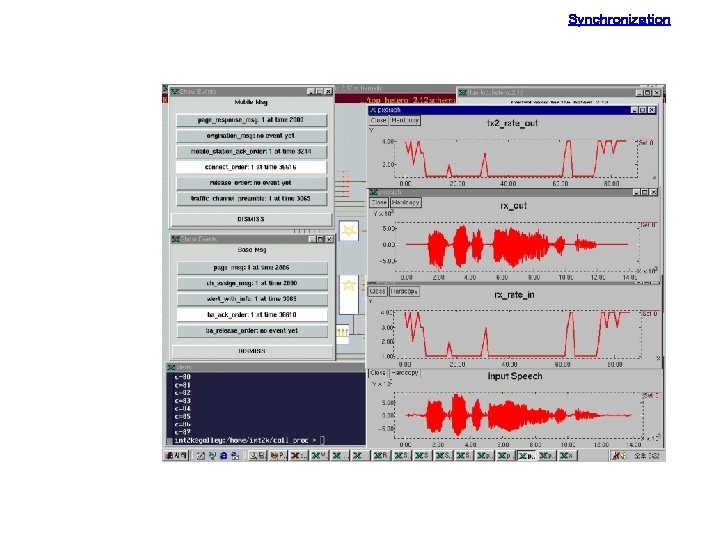Click the Mobile Msg heading text
720x540 pixels.
point(251,102)
